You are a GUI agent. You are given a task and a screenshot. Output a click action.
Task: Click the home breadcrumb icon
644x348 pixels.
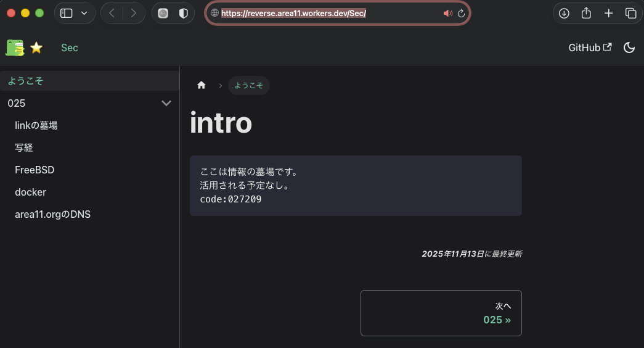pyautogui.click(x=201, y=85)
